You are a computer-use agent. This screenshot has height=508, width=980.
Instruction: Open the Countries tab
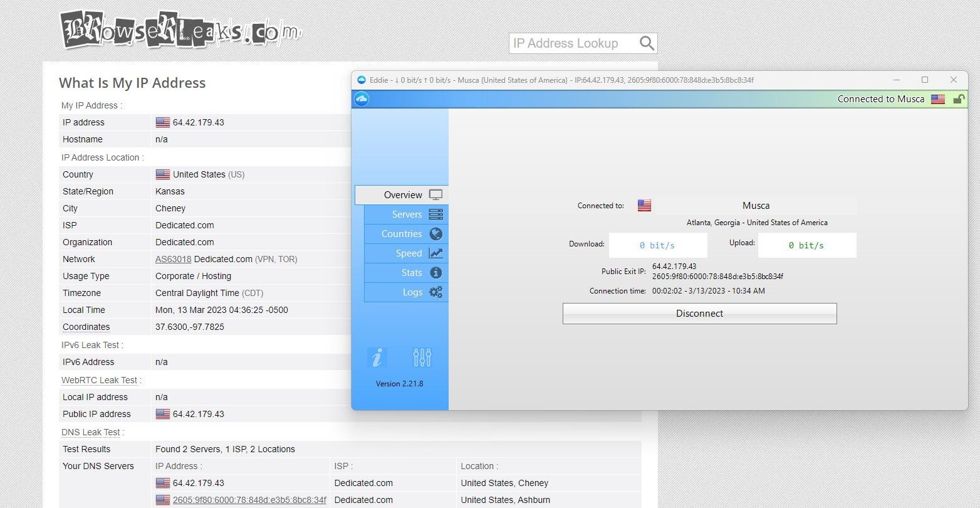(406, 234)
